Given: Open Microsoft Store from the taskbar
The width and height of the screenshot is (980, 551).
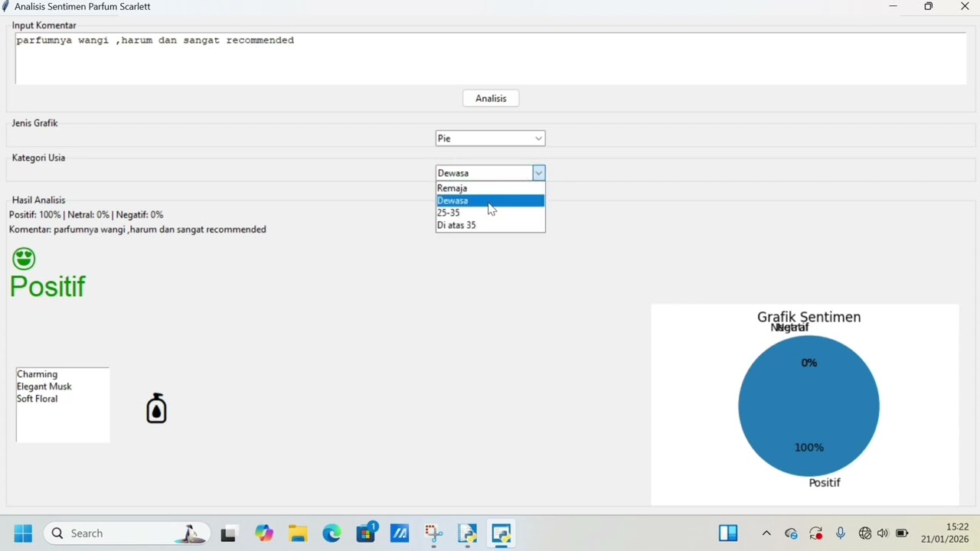Looking at the screenshot, I should (x=367, y=533).
